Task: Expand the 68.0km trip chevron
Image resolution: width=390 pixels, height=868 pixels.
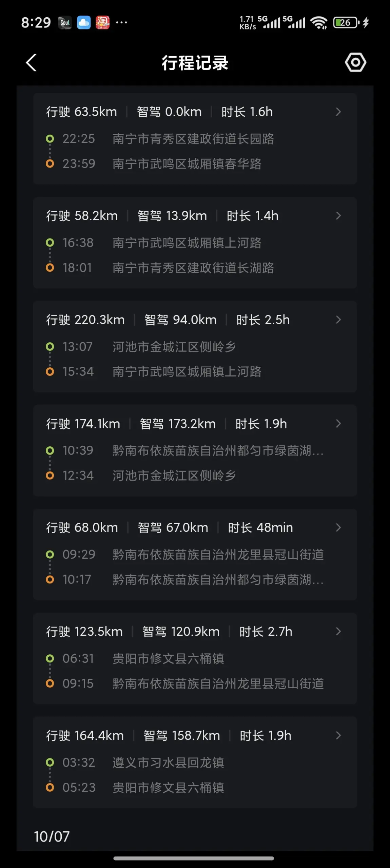Action: 338,527
